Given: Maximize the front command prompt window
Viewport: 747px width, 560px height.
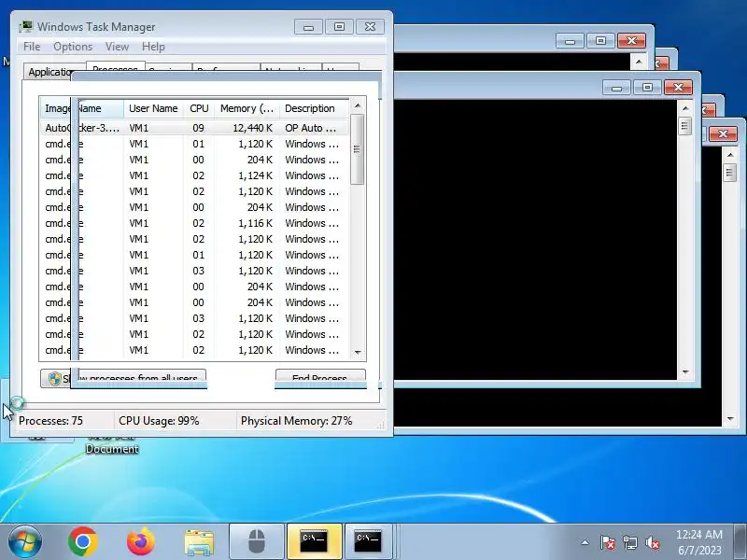Looking at the screenshot, I should pos(647,88).
